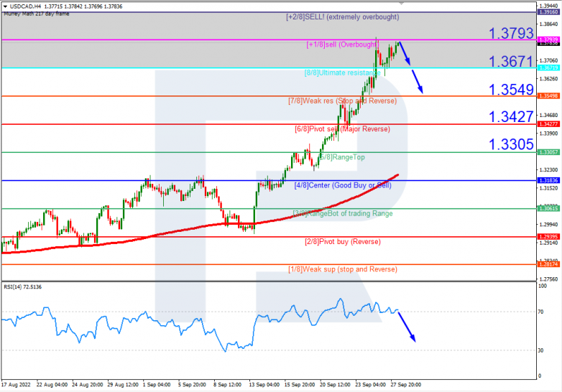Click the large 1.3427 price text

pyautogui.click(x=511, y=117)
